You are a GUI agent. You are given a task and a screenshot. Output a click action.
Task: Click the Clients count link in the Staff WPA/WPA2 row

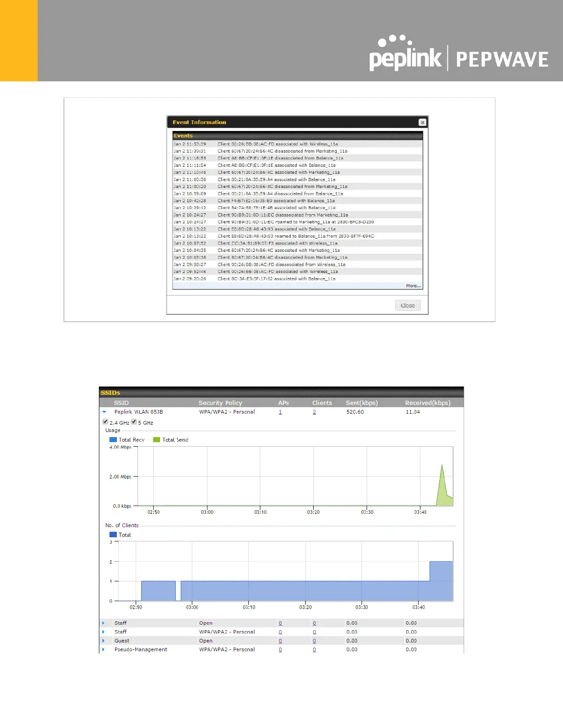click(314, 632)
